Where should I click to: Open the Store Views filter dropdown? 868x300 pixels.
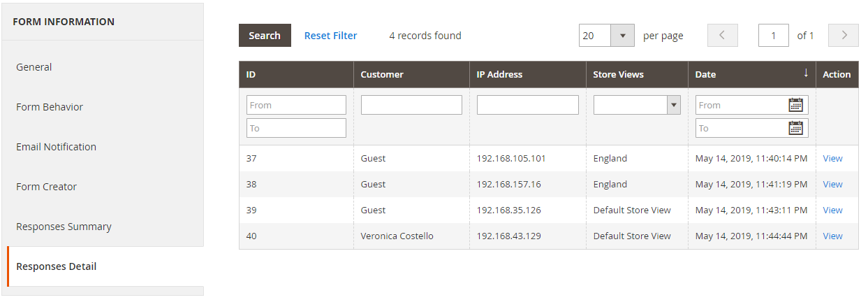coord(636,105)
